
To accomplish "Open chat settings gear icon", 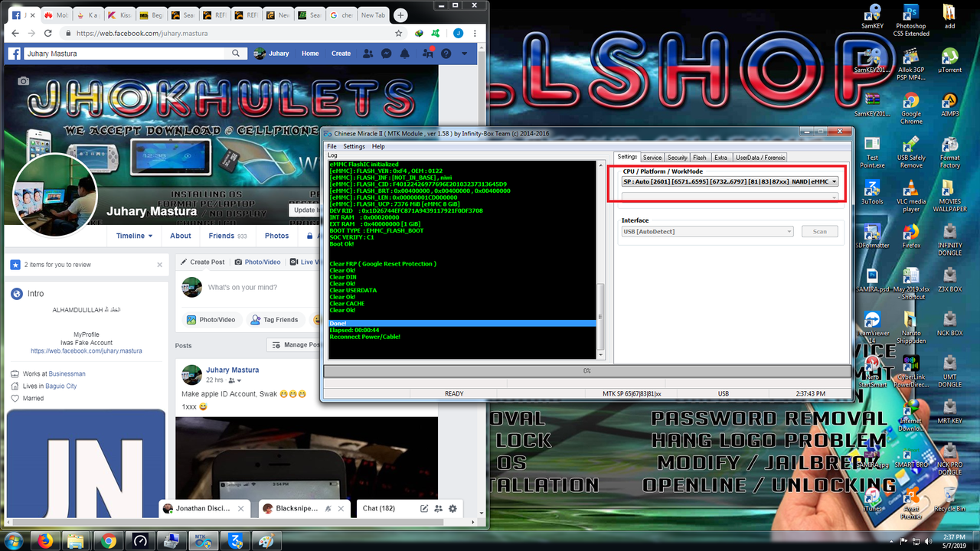I will 452,508.
